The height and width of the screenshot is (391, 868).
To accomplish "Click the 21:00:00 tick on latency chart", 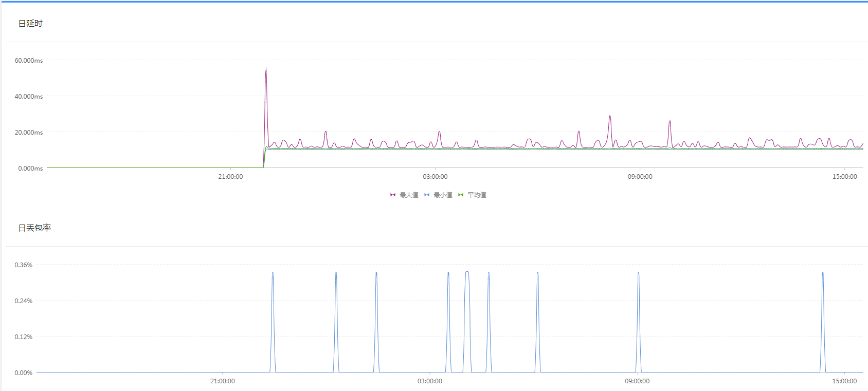I will (x=230, y=176).
